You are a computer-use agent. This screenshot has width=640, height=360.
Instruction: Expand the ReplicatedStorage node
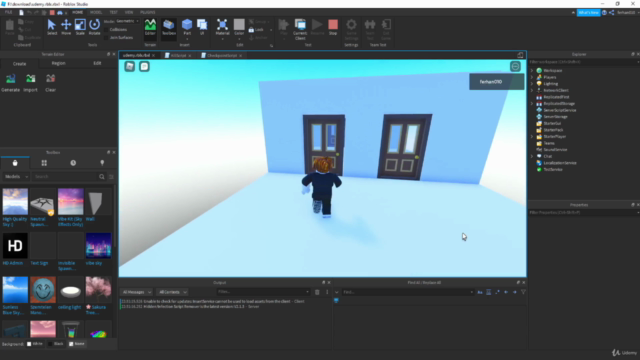tap(532, 104)
